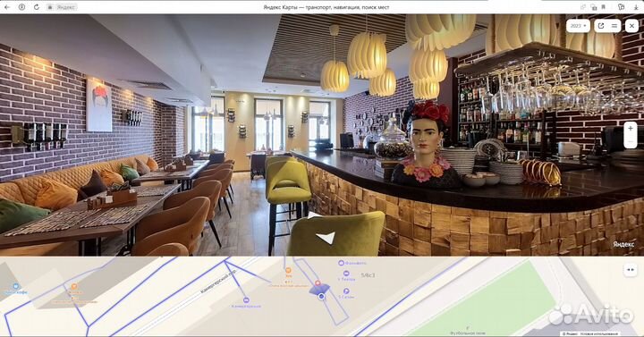Click the orange restaurant pin near left

(x=74, y=287)
